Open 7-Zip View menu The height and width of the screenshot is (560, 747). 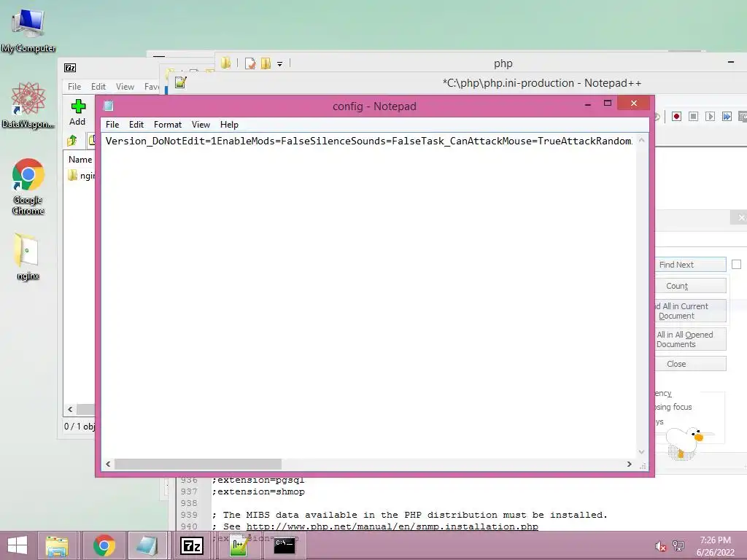(x=125, y=87)
